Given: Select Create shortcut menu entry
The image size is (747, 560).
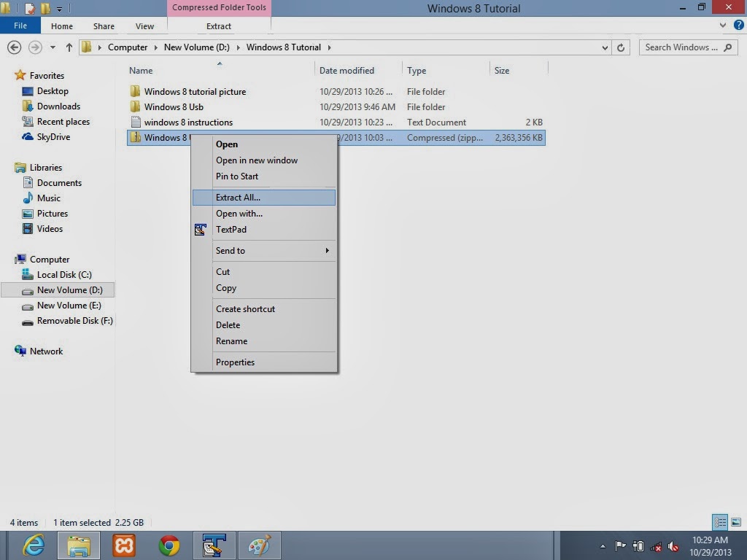Looking at the screenshot, I should click(264, 309).
